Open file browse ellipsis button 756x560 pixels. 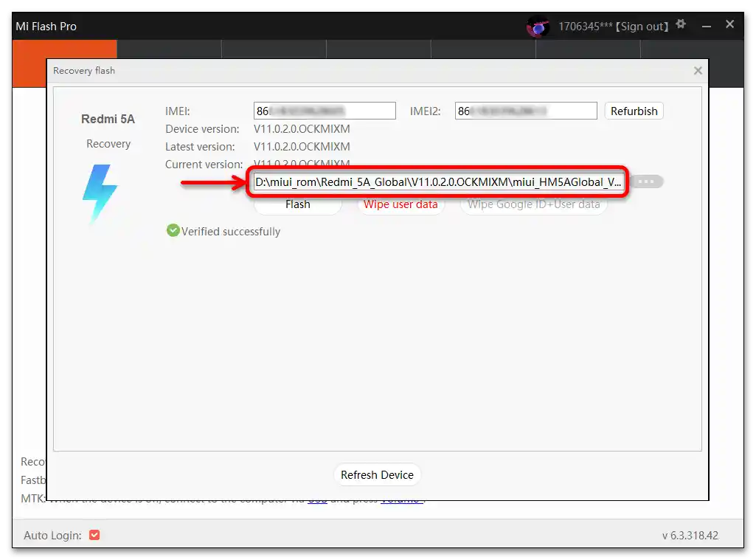(647, 182)
